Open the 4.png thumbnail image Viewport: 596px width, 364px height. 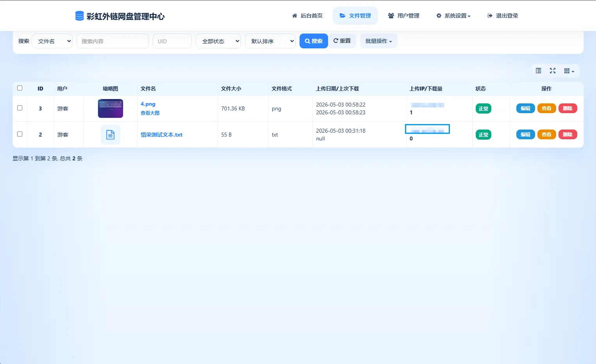click(111, 108)
